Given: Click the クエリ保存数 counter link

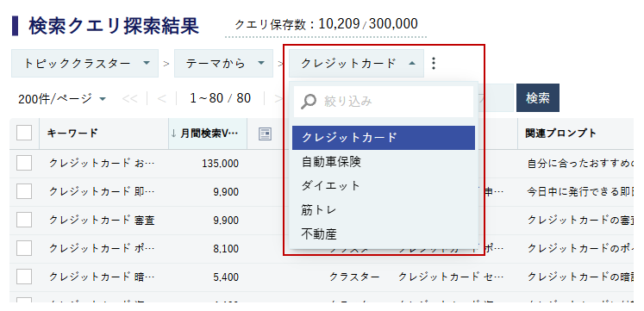Looking at the screenshot, I should (326, 24).
